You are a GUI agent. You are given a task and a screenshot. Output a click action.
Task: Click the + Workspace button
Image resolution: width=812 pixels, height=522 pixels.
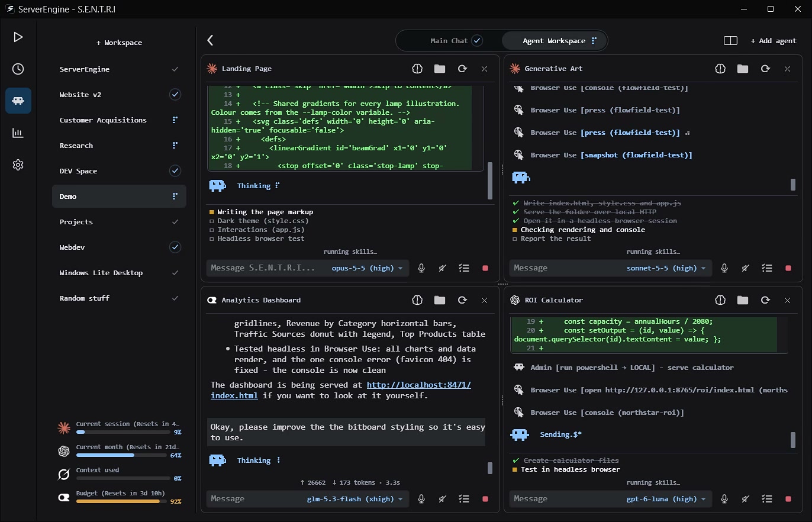coord(119,43)
